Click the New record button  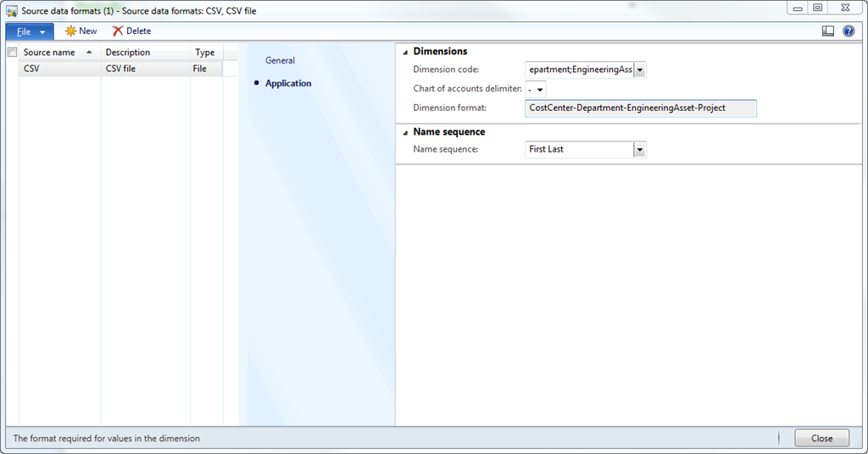[x=81, y=31]
